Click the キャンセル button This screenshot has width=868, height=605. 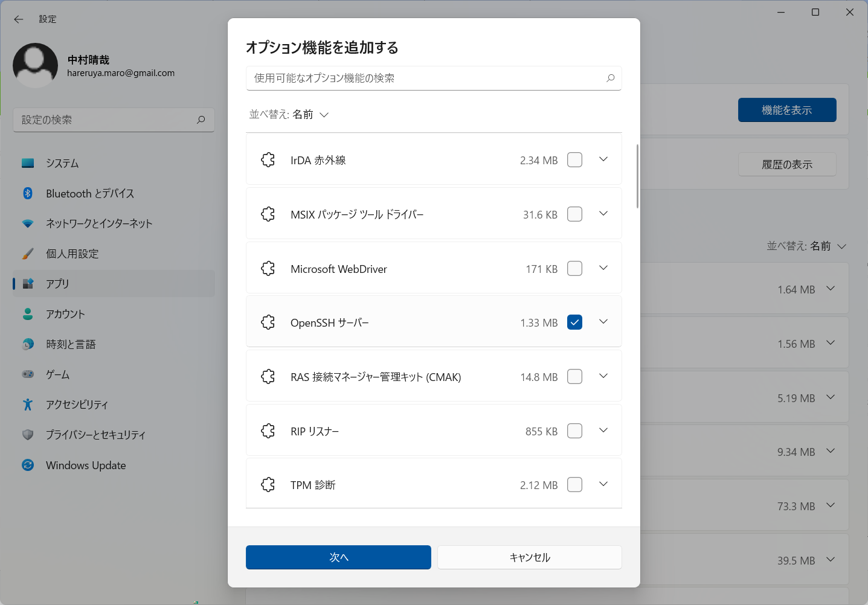tap(530, 557)
